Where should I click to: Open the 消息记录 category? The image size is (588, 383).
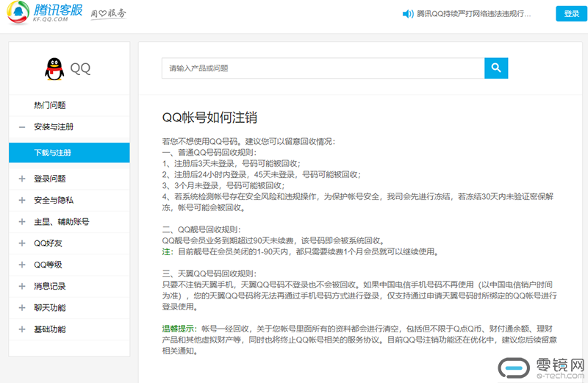point(50,286)
